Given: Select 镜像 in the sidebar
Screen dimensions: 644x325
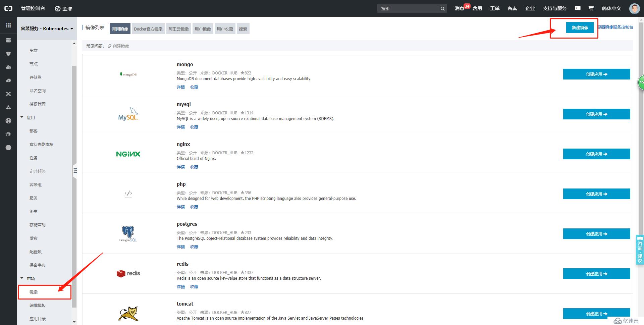Looking at the screenshot, I should pos(34,292).
